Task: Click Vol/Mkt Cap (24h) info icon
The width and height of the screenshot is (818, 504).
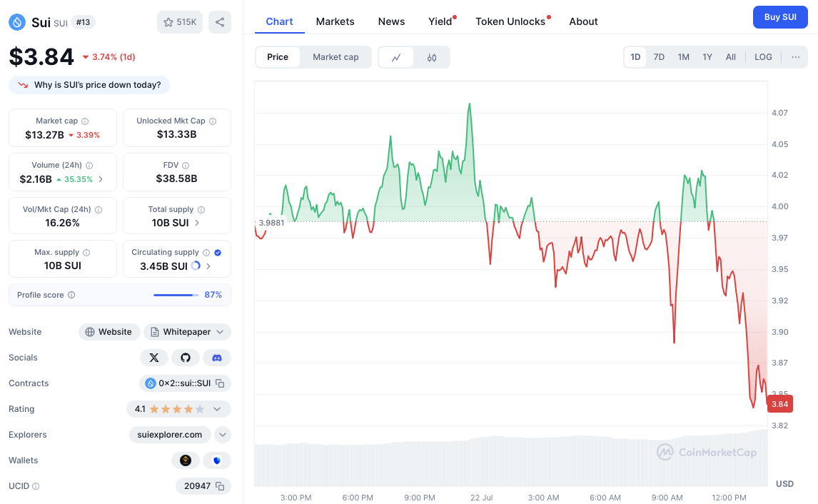Action: [99, 210]
